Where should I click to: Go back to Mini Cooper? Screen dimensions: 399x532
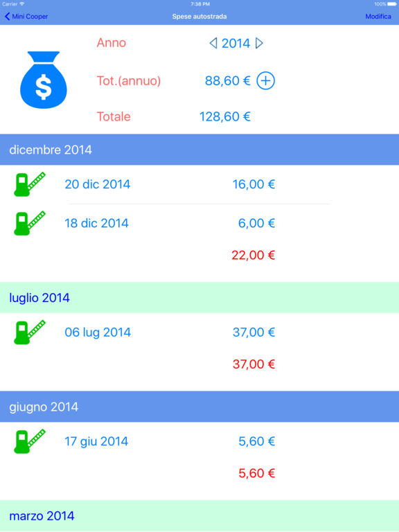click(26, 17)
